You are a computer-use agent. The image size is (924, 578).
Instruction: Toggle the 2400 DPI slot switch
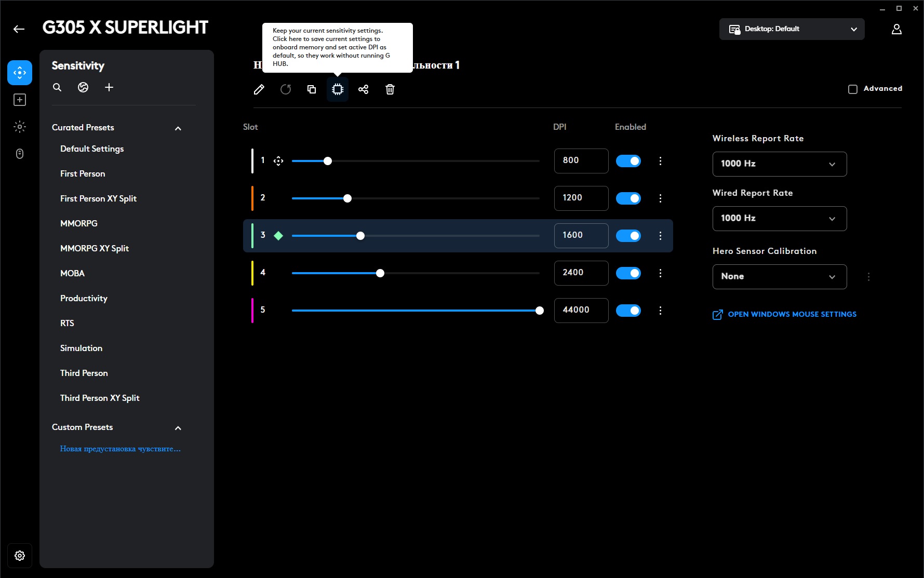(628, 273)
